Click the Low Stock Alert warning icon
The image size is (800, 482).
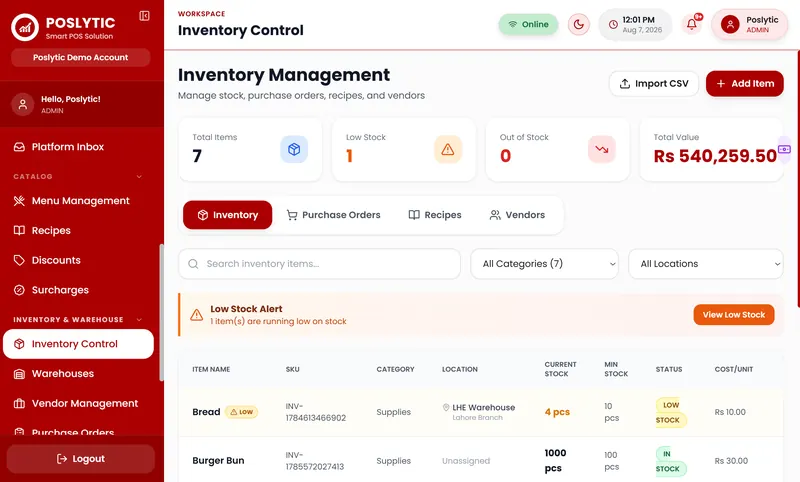[x=196, y=315]
